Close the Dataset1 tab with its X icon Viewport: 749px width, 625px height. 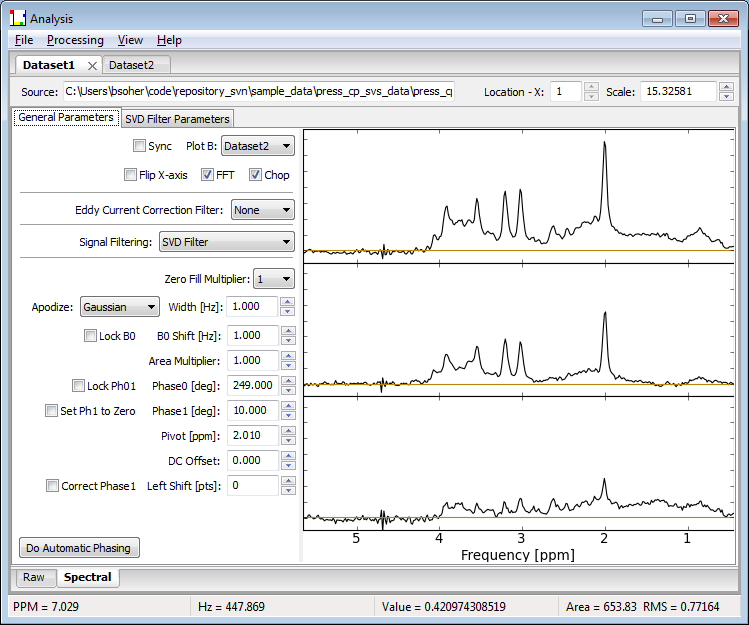tap(92, 66)
